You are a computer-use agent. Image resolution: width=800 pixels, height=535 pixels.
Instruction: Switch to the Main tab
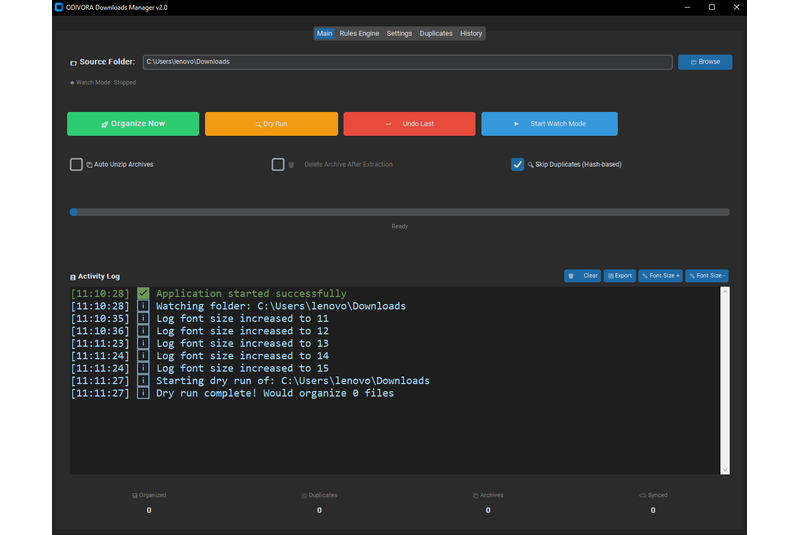click(324, 33)
